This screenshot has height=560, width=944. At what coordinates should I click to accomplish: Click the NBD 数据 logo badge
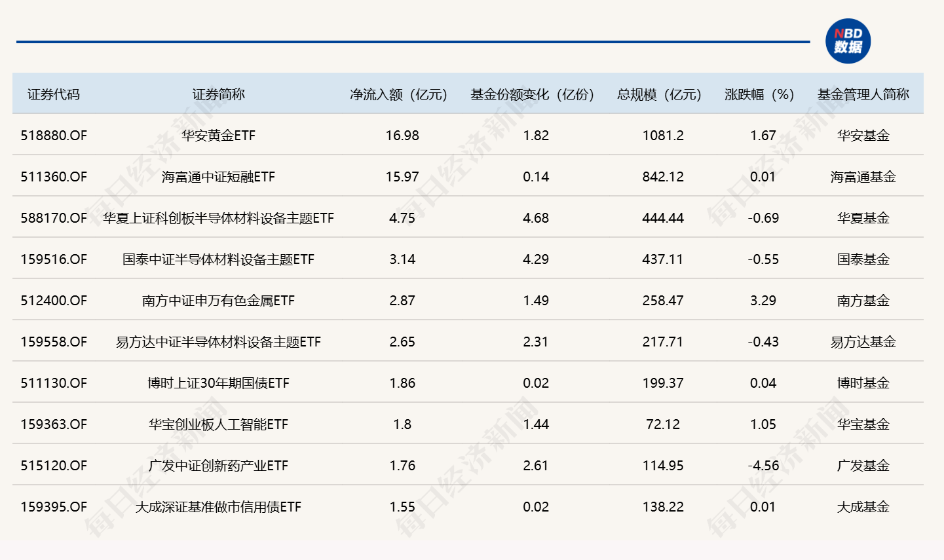coord(848,41)
